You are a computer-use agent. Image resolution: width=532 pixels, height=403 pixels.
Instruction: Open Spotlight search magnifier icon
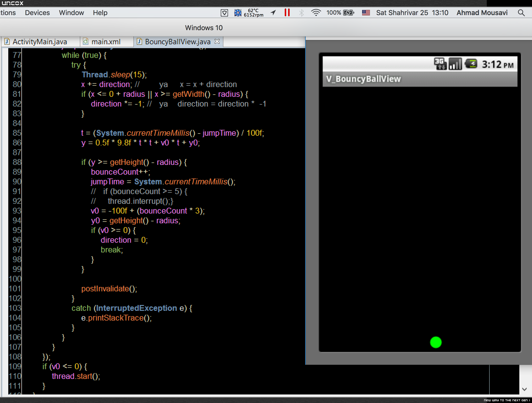point(521,13)
